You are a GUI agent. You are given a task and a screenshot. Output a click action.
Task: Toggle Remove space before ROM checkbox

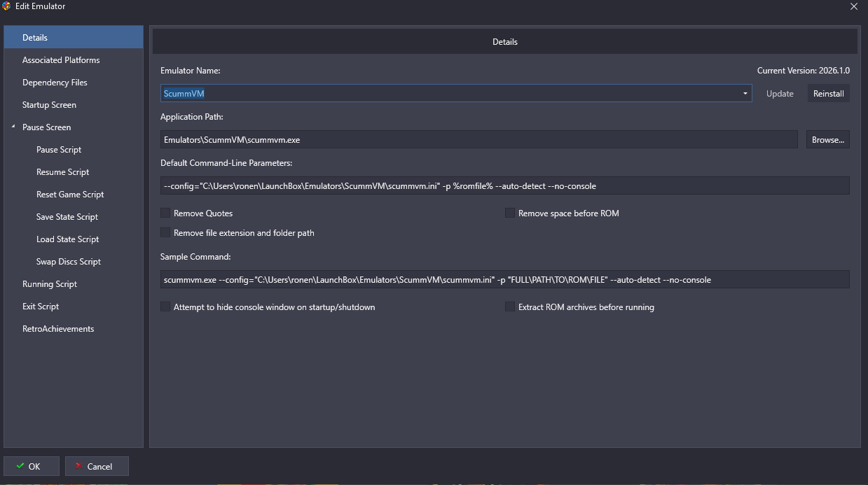pyautogui.click(x=510, y=213)
